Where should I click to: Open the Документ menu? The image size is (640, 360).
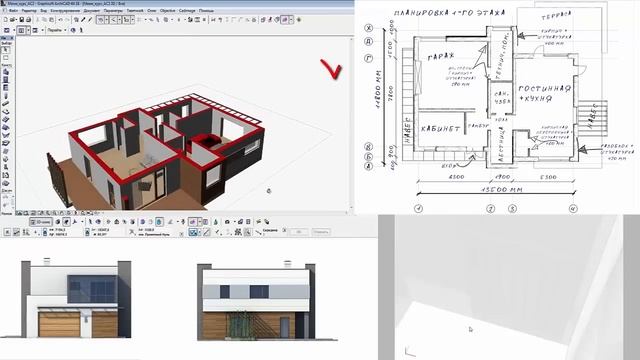tap(91, 11)
